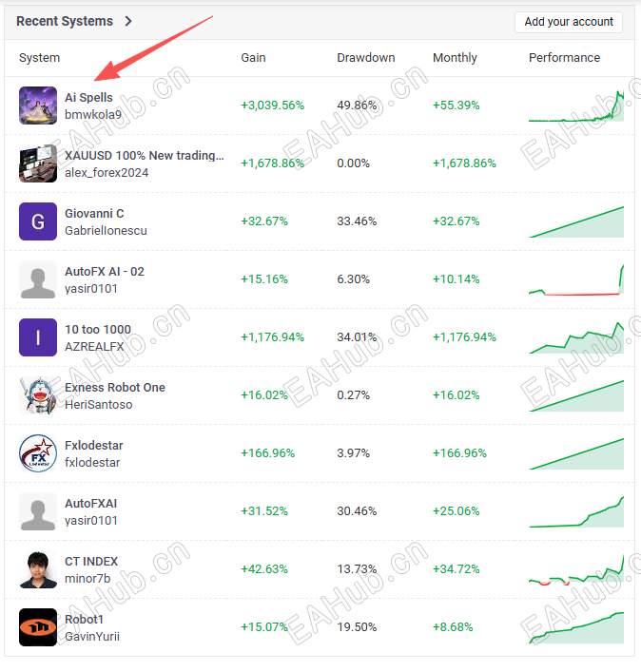641x672 pixels.
Task: Open the purple I avatar for 10 too 1000
Action: 38,337
